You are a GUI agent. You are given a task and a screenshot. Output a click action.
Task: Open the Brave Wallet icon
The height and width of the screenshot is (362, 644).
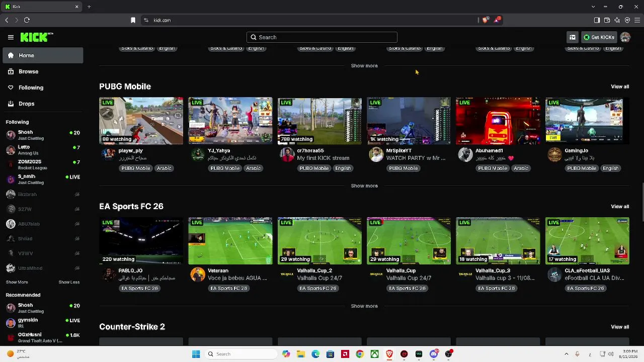(x=607, y=20)
